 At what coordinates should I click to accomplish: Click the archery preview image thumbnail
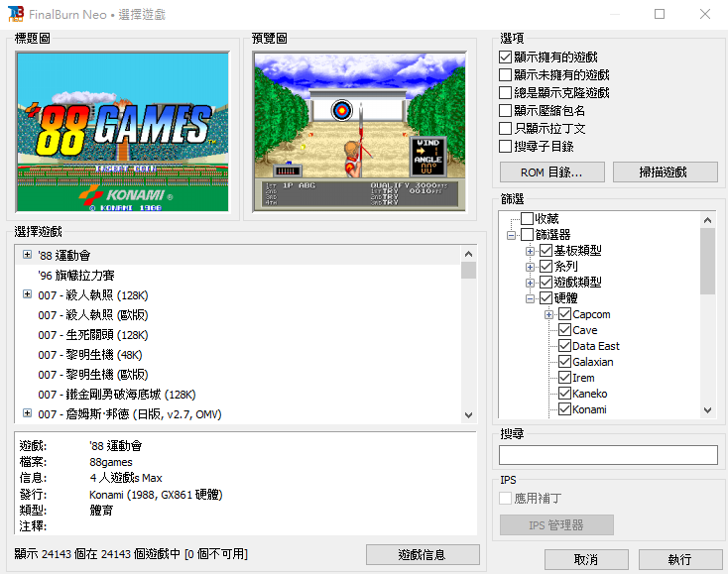tap(360, 132)
